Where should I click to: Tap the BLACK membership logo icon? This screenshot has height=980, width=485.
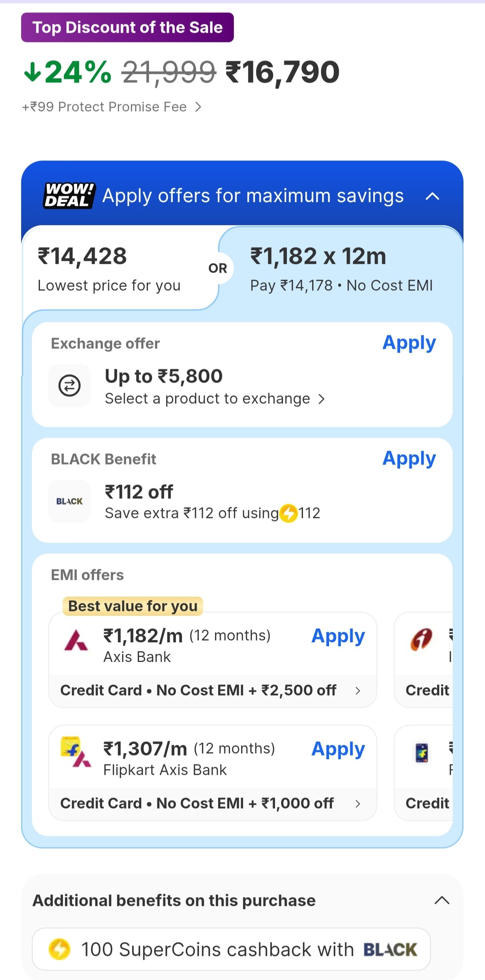tap(70, 501)
